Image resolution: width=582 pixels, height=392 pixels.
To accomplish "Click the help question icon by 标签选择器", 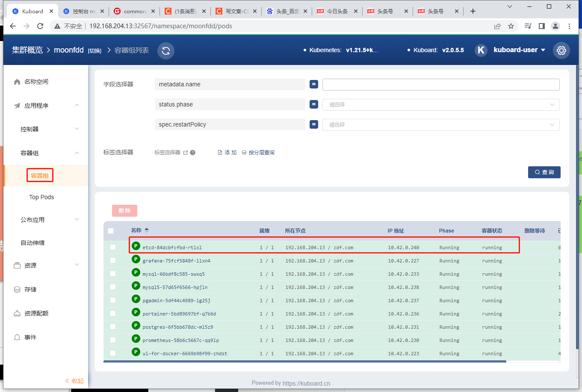I will point(193,153).
